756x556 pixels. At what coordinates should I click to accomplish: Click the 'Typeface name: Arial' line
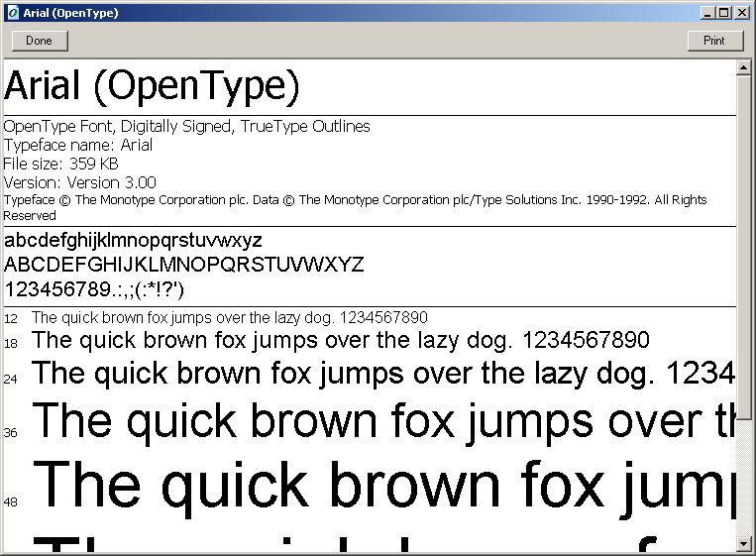(78, 145)
